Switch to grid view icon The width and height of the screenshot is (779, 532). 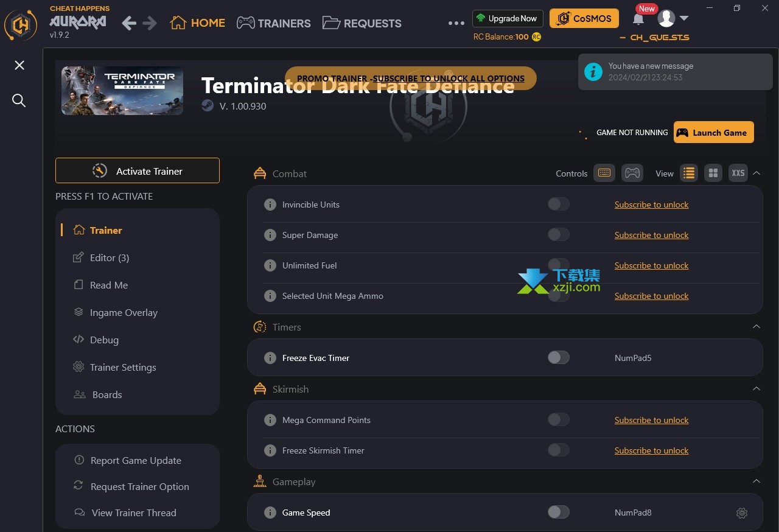point(713,173)
